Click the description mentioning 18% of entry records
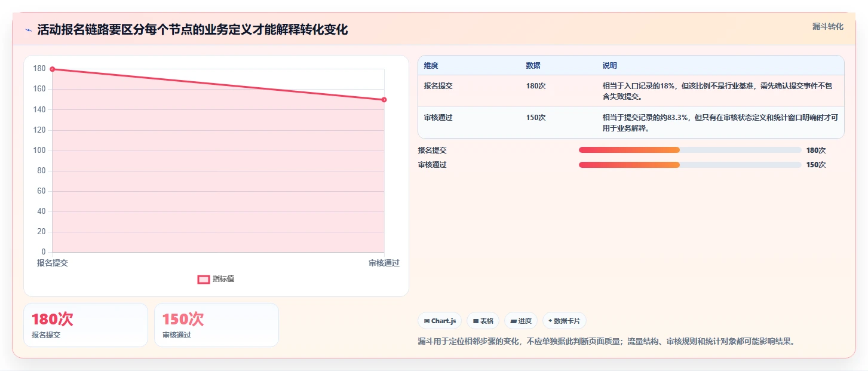The height and width of the screenshot is (371, 868). pos(717,91)
